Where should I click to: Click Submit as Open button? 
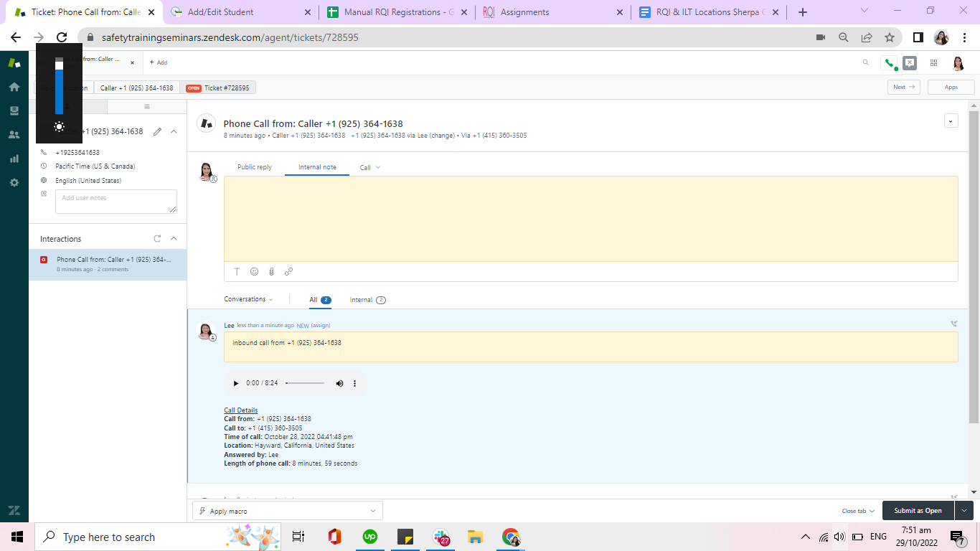point(918,511)
